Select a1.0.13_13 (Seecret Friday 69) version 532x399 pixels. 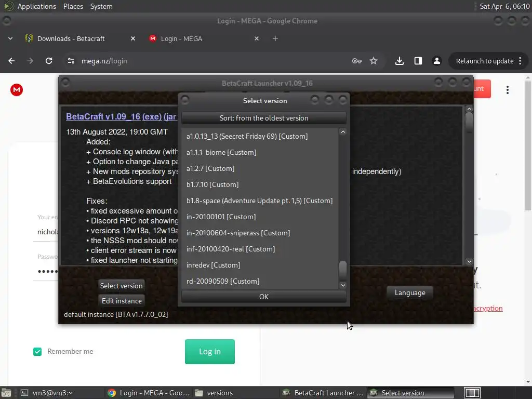pyautogui.click(x=260, y=137)
